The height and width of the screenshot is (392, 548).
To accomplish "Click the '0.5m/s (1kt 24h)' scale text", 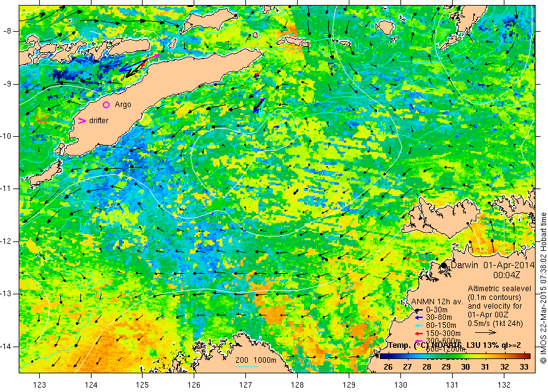I will pos(495,324).
